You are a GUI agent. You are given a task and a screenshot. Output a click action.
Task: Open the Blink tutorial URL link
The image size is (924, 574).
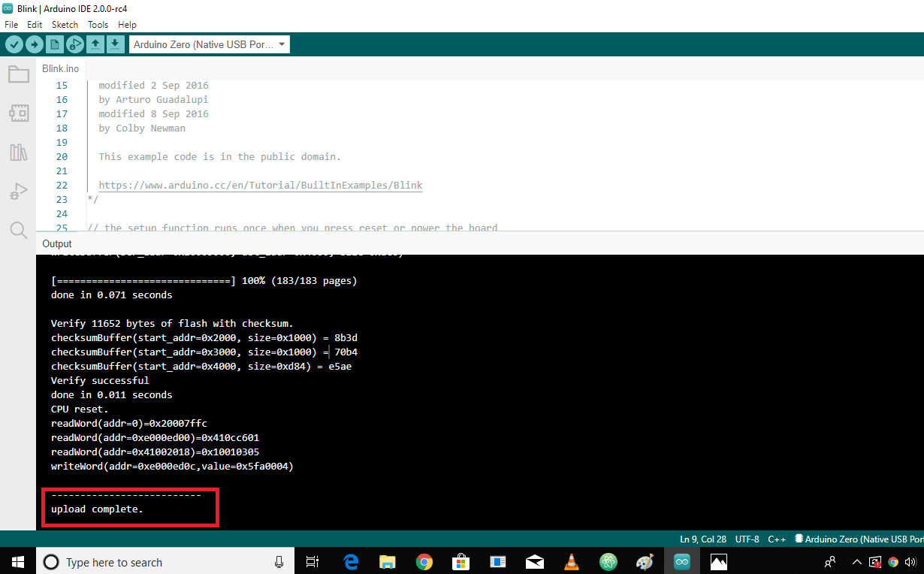pos(261,185)
